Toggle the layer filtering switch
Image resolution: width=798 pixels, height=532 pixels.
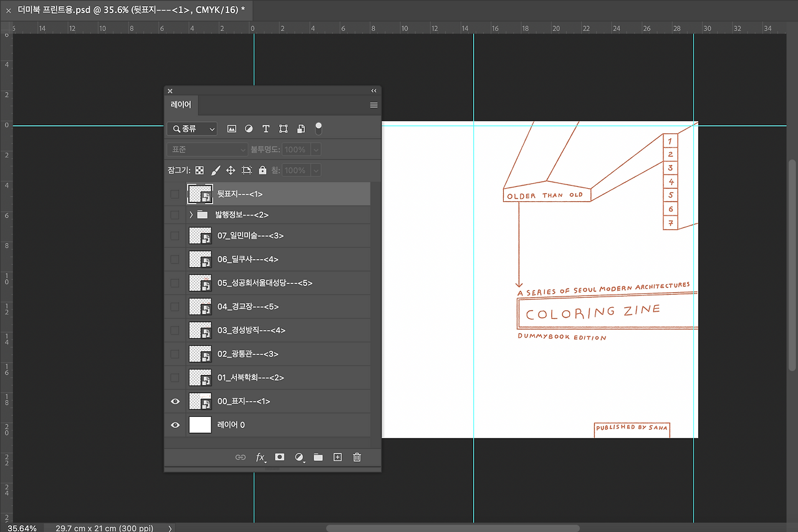click(319, 128)
